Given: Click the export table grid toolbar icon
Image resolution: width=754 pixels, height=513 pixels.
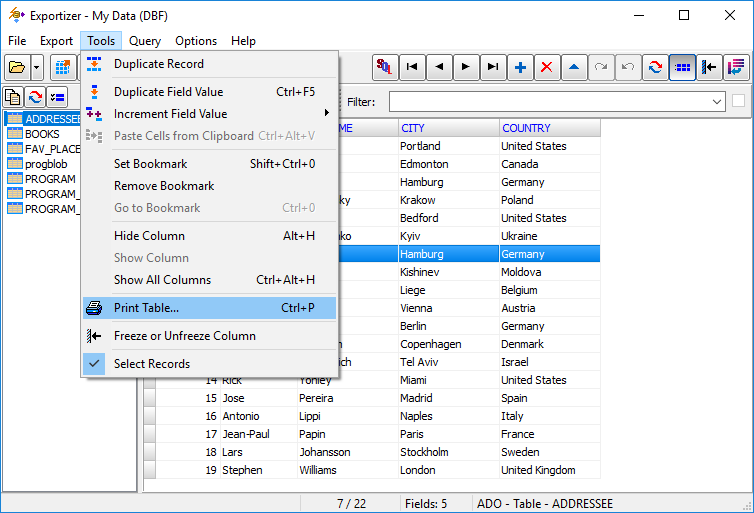Looking at the screenshot, I should point(63,67).
